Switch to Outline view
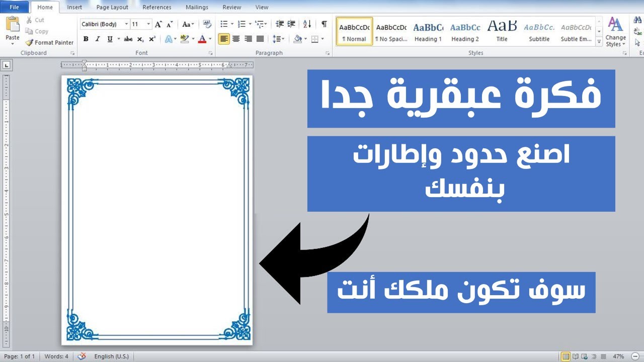 click(594, 356)
